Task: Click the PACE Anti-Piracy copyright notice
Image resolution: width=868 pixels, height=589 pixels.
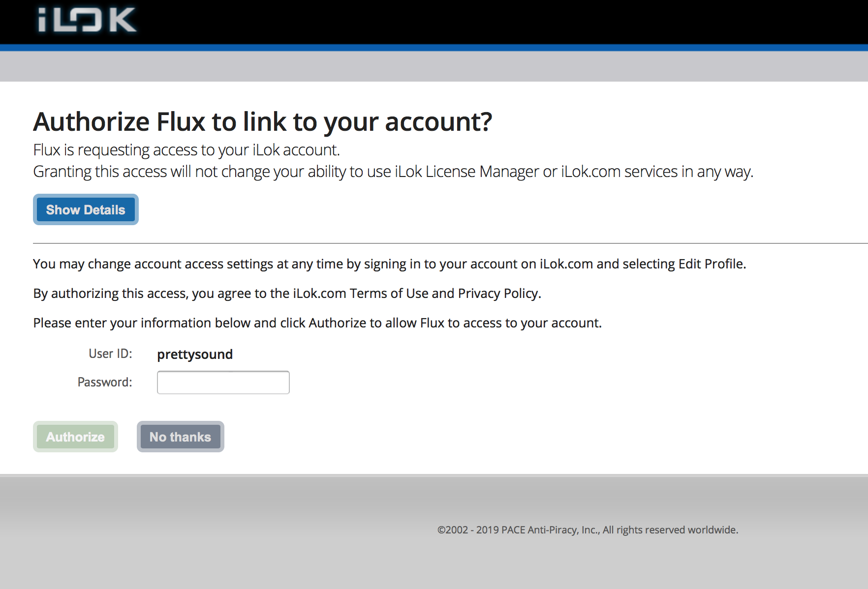Action: pos(588,530)
